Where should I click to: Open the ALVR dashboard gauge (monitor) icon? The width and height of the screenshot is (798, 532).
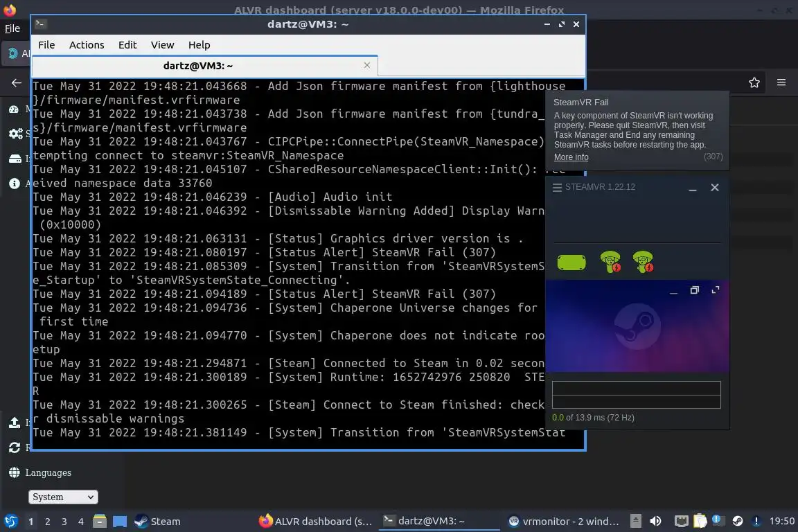pos(14,109)
